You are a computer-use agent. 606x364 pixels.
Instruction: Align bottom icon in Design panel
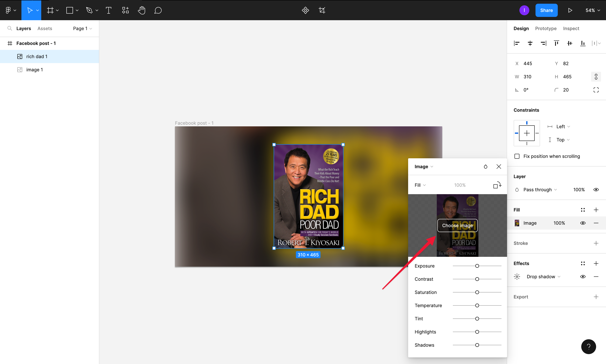point(583,43)
